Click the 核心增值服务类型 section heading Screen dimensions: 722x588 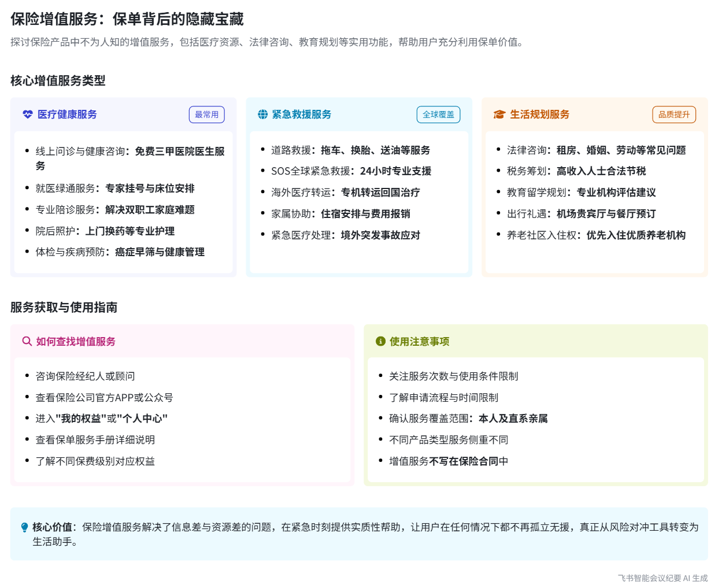click(x=58, y=80)
